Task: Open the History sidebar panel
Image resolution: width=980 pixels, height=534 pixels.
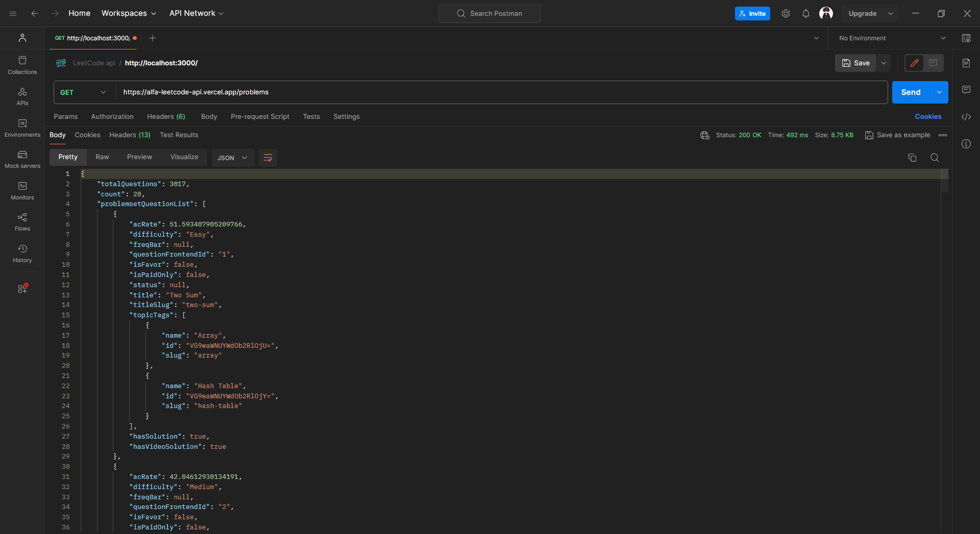Action: 22,253
